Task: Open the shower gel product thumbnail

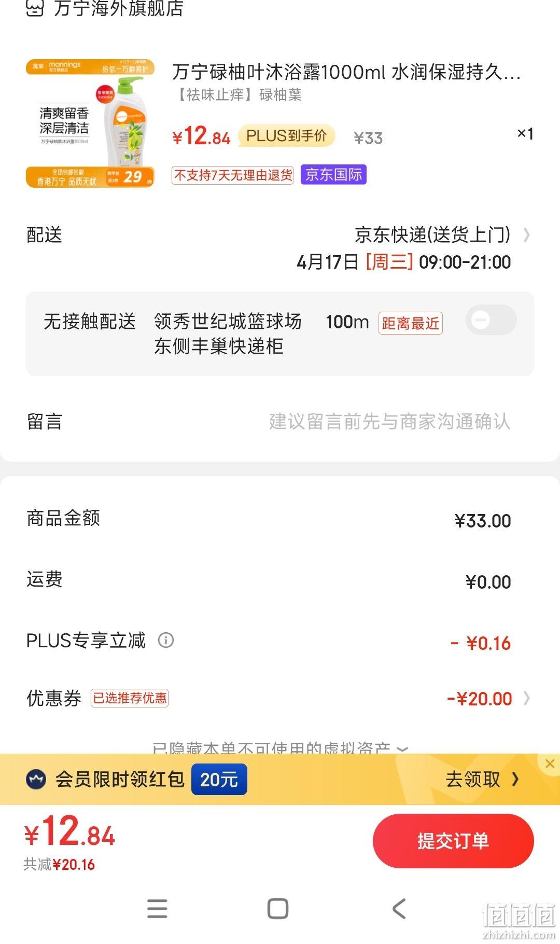Action: 90,123
